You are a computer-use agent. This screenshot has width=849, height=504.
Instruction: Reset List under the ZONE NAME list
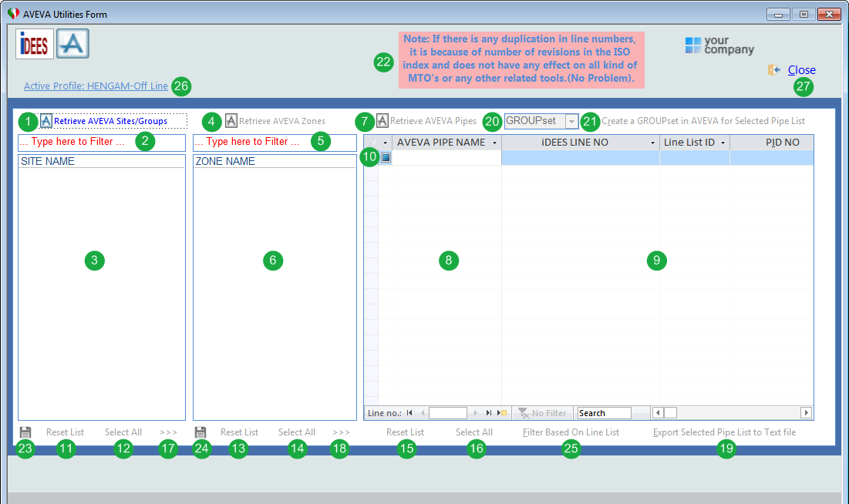(x=239, y=432)
